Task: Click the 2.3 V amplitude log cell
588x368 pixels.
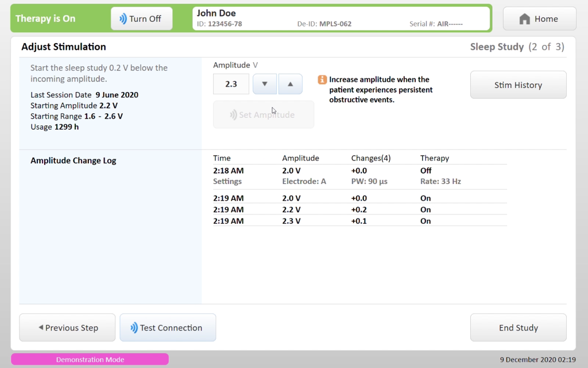Action: (291, 221)
